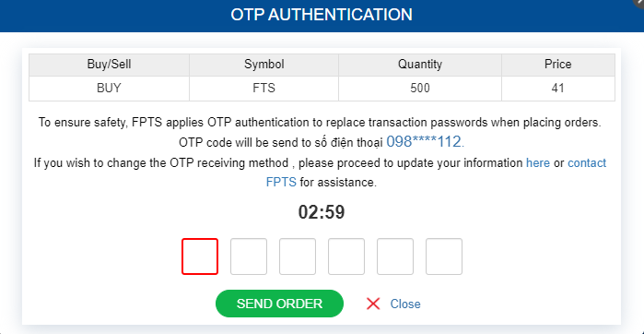Click the 02:59 countdown timer
Image resolution: width=644 pixels, height=334 pixels.
click(322, 212)
